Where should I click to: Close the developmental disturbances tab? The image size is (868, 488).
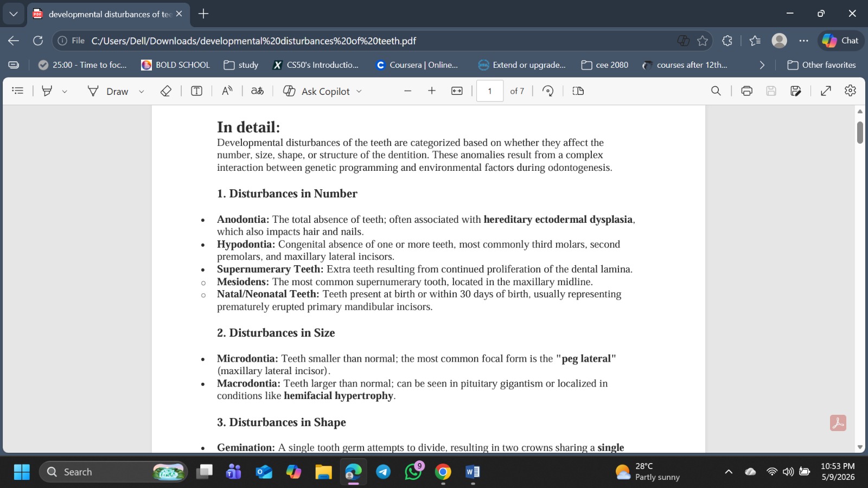coord(180,14)
